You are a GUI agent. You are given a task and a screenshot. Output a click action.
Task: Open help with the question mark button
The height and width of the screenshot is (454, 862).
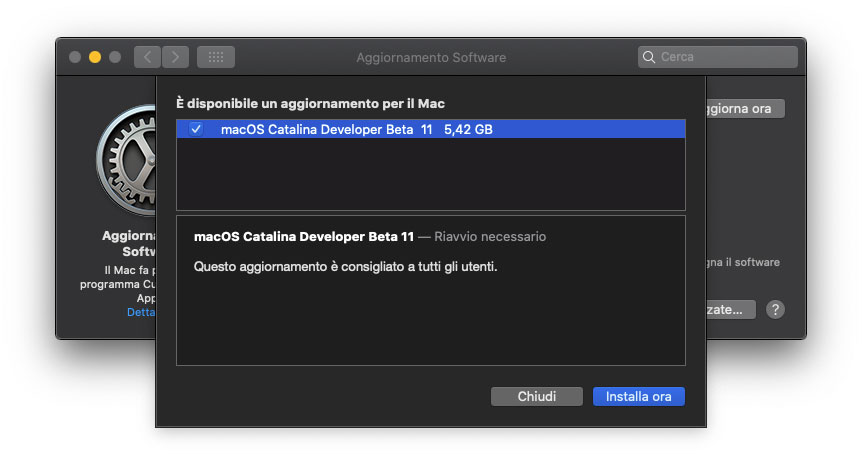click(775, 310)
